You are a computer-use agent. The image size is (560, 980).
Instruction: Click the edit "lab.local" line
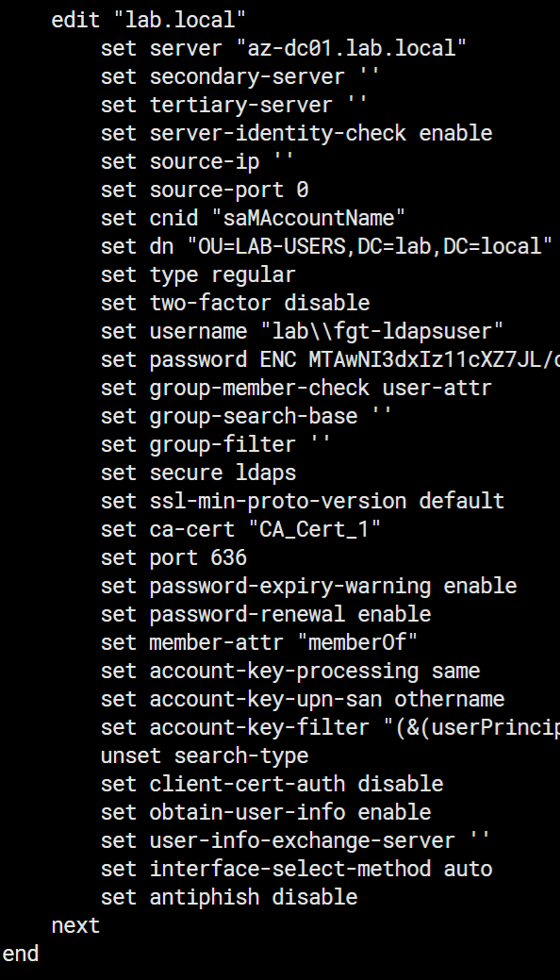[149, 20]
